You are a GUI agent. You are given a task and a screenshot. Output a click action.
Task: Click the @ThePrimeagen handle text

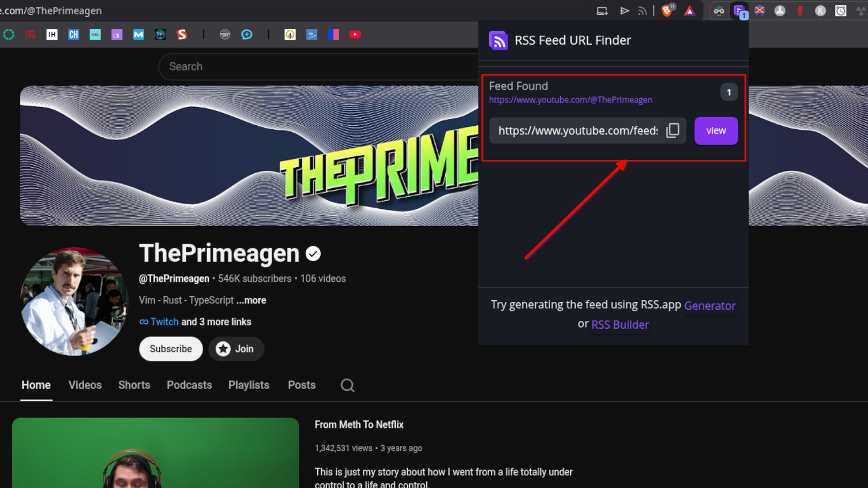tap(174, 279)
